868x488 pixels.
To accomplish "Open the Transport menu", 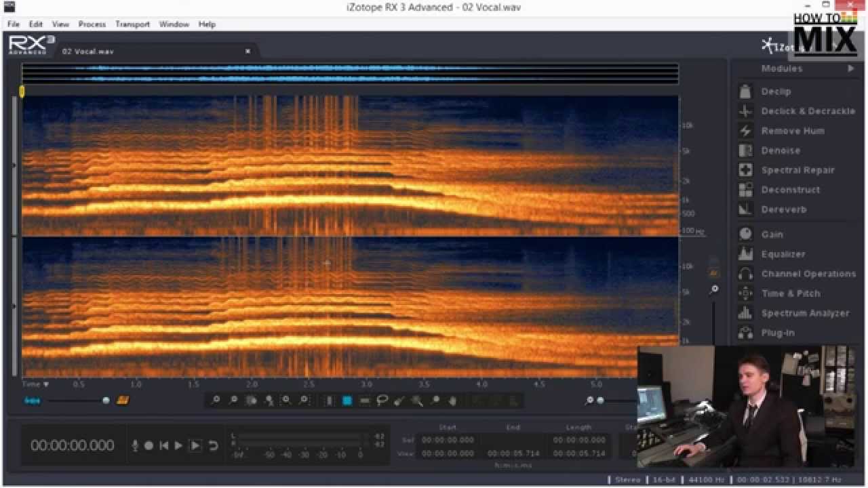I will click(132, 24).
